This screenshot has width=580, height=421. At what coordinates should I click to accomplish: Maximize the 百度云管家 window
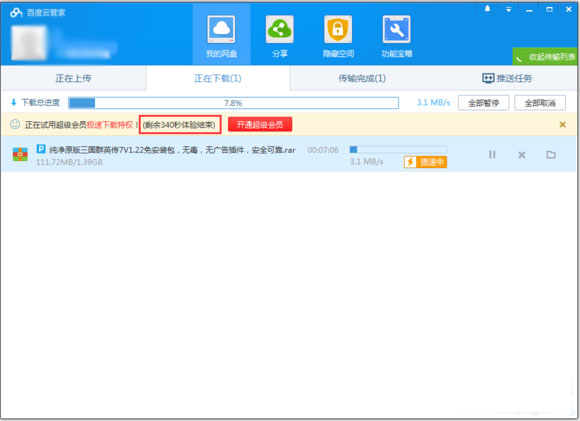(549, 10)
